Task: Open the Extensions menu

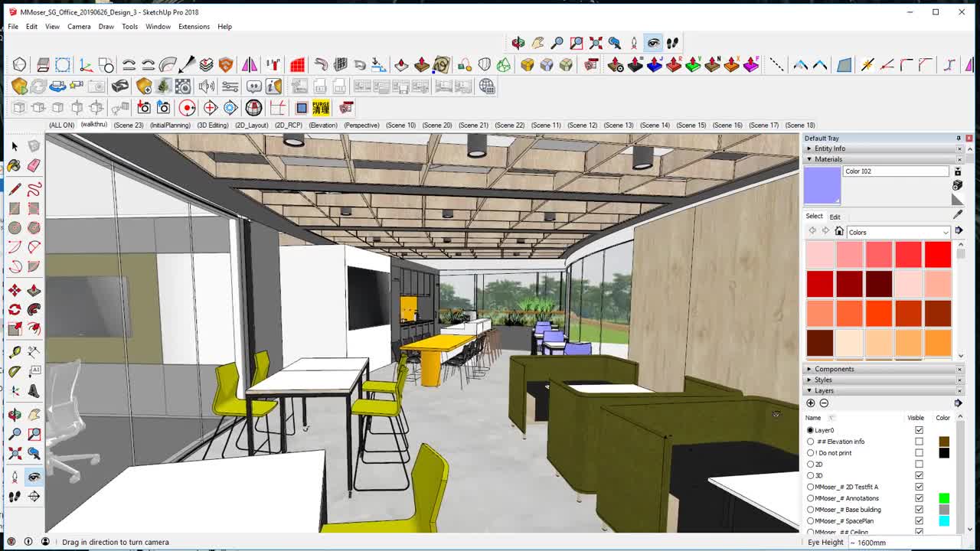Action: tap(194, 27)
